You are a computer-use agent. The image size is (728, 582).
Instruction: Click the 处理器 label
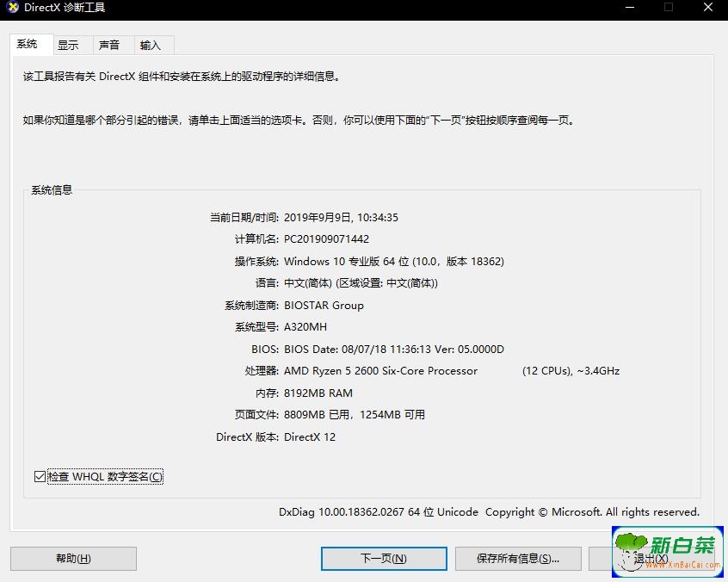coord(261,371)
